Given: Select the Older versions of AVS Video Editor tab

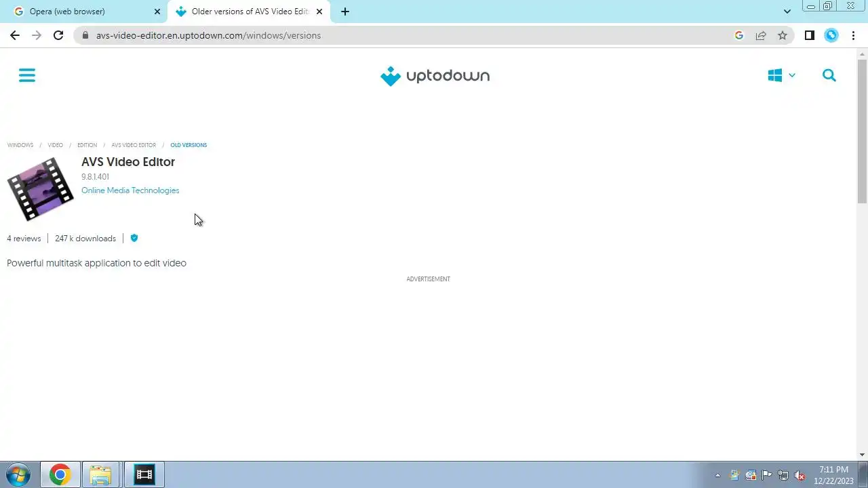Looking at the screenshot, I should coord(249,12).
